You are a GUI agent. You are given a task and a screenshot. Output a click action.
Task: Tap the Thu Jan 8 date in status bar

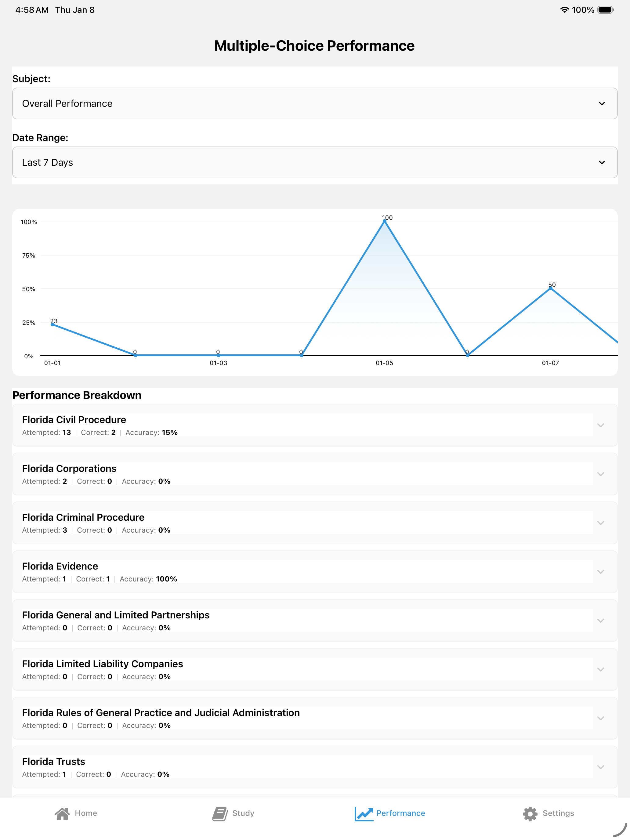pos(75,10)
